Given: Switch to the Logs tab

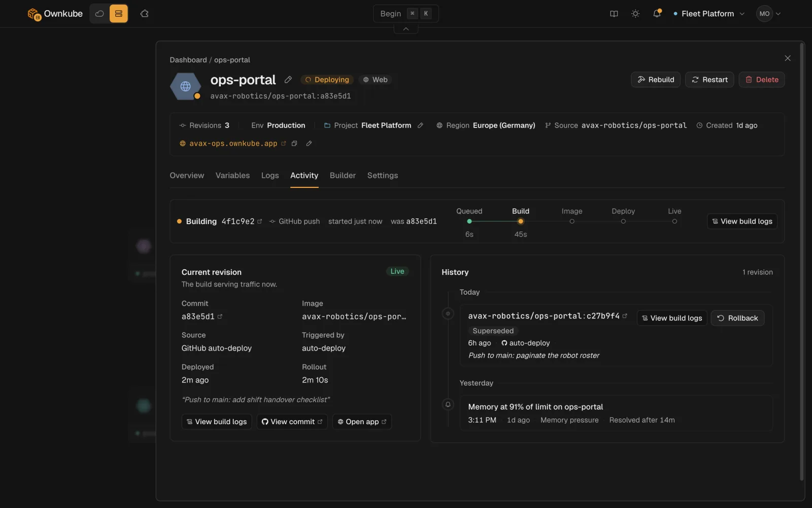Looking at the screenshot, I should pos(270,175).
